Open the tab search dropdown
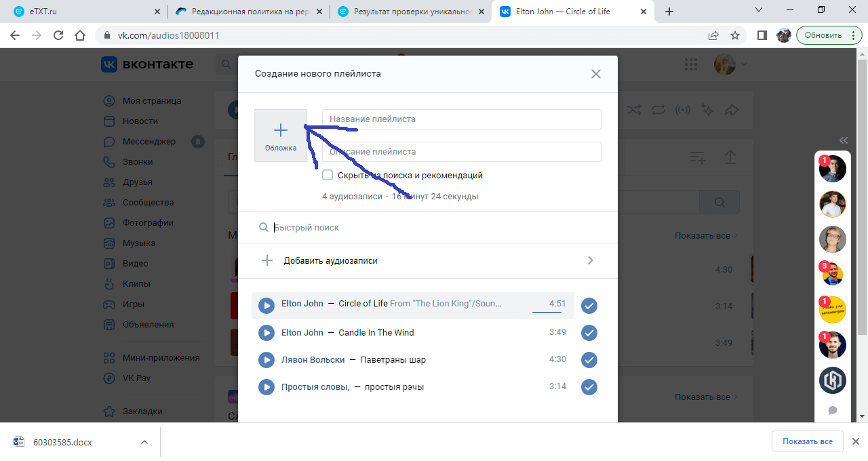The image size is (868, 461). click(758, 10)
